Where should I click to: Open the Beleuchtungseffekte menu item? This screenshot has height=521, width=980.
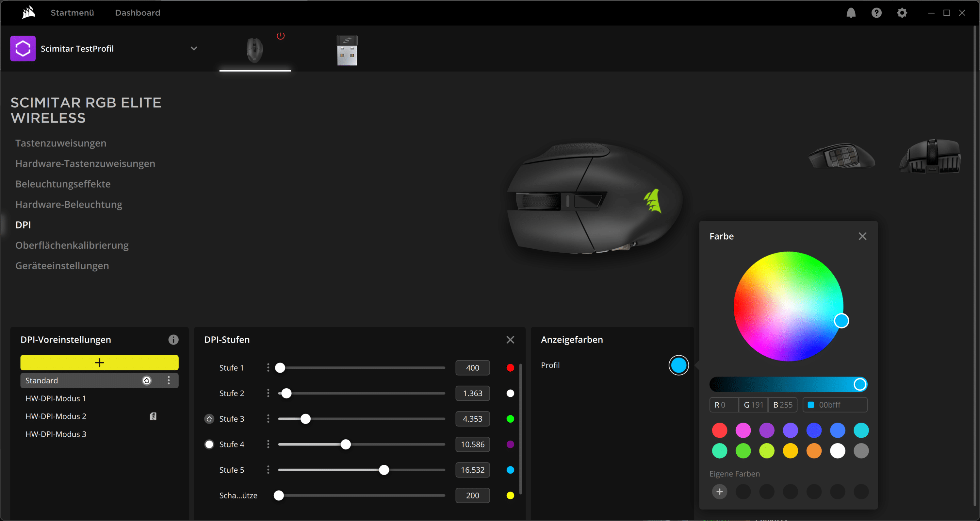click(x=63, y=184)
